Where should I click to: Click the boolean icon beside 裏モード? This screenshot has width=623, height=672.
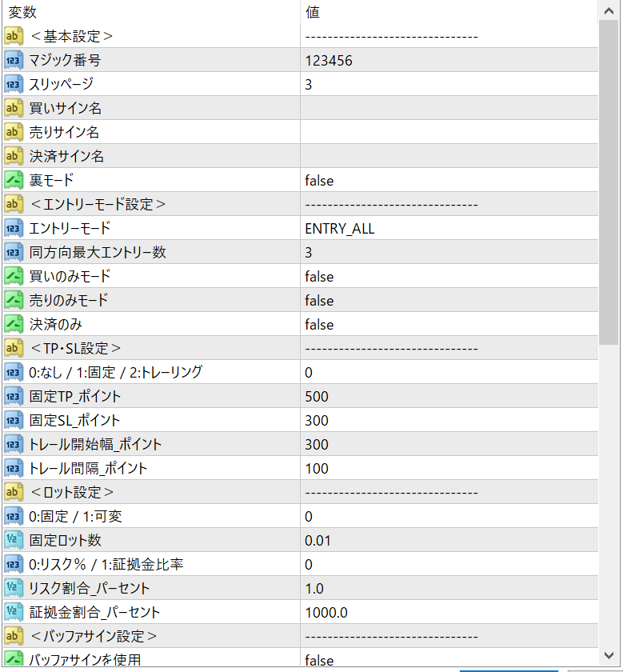[x=14, y=180]
